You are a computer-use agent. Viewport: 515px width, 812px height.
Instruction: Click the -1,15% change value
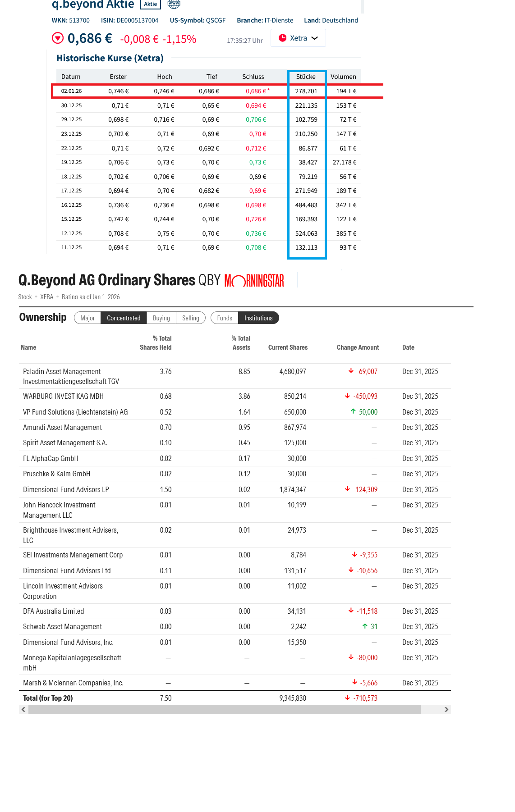point(179,39)
